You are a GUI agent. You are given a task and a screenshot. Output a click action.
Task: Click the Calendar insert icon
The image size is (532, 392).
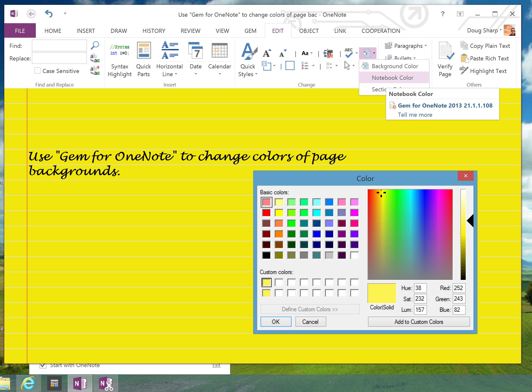coord(219,50)
